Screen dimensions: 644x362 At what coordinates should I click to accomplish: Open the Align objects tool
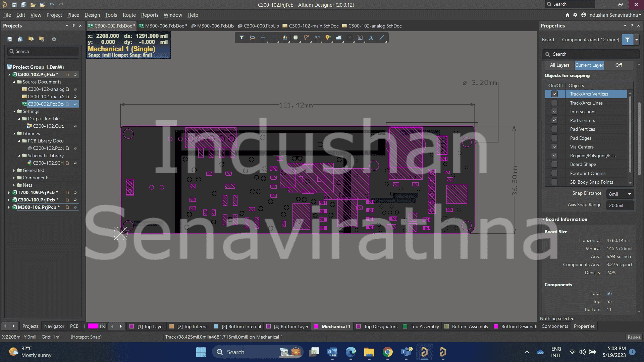285,38
